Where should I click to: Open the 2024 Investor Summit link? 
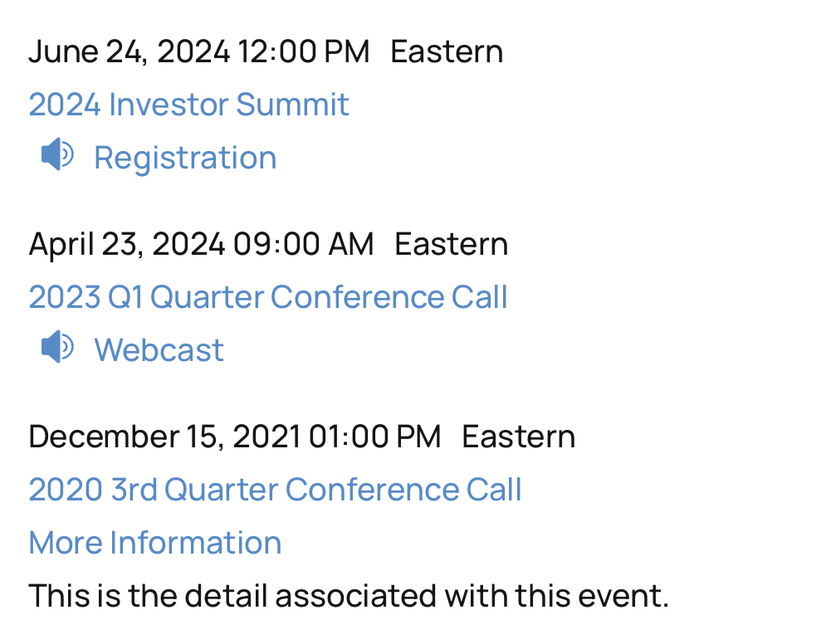tap(189, 105)
